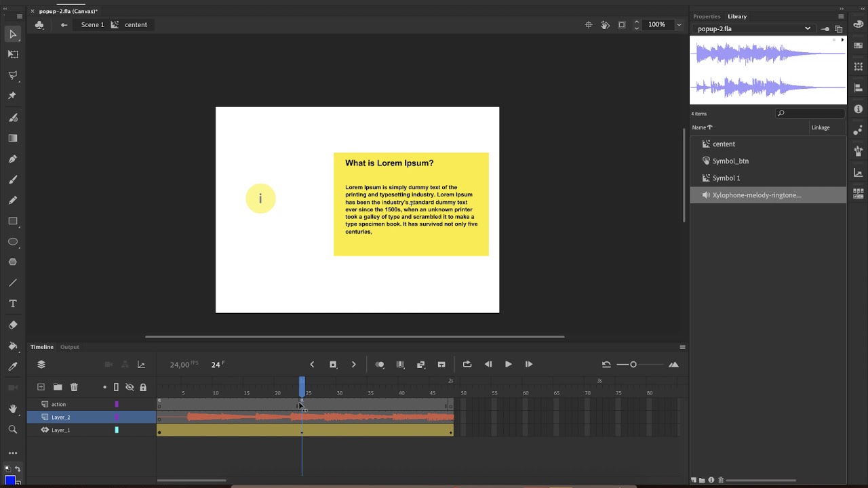
Task: Toggle lock all layers padlock
Action: tap(143, 387)
